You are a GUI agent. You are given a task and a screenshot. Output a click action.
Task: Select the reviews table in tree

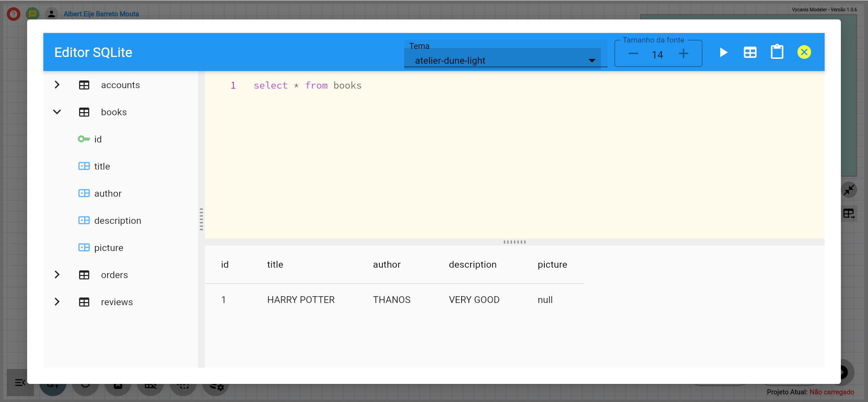point(117,302)
